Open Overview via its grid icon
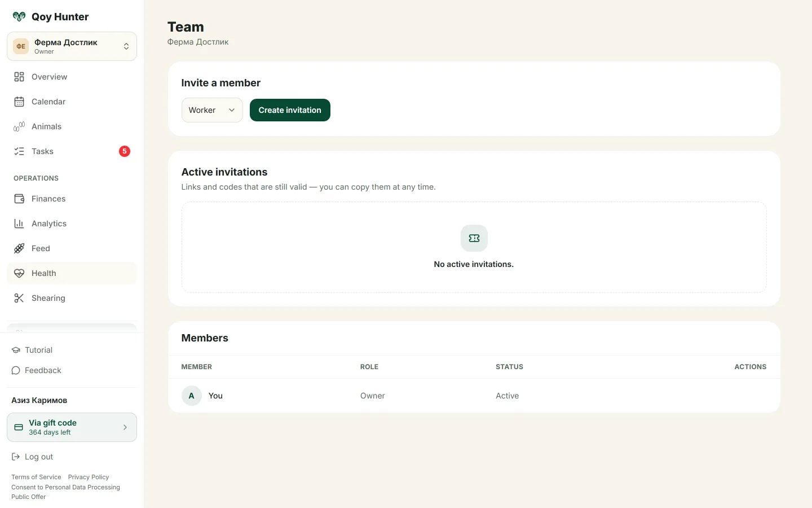This screenshot has height=508, width=812. click(x=19, y=77)
